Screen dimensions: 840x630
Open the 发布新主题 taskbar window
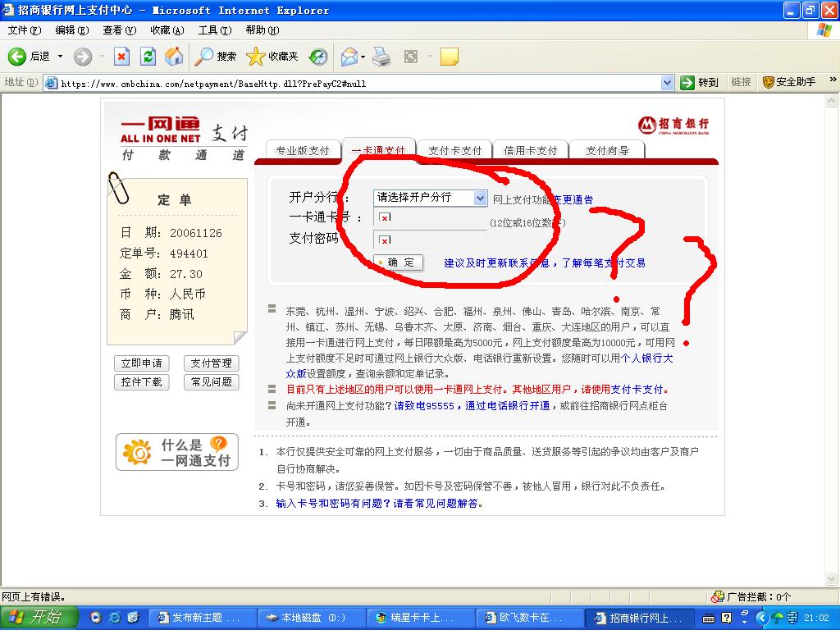tap(202, 618)
